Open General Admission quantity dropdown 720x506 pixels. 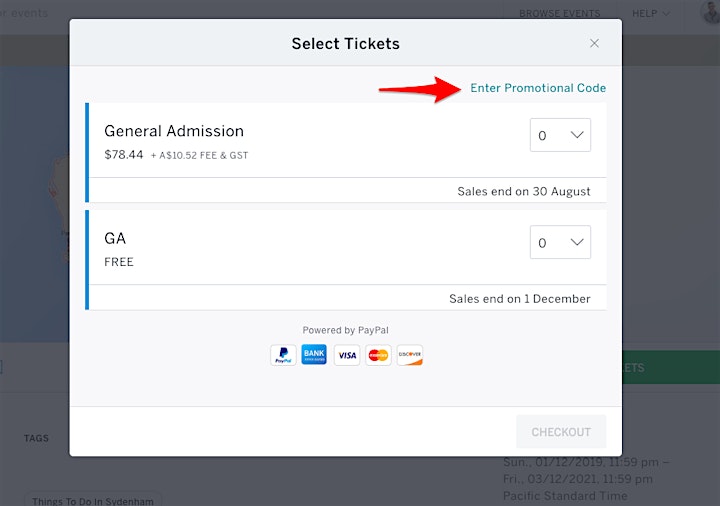560,135
